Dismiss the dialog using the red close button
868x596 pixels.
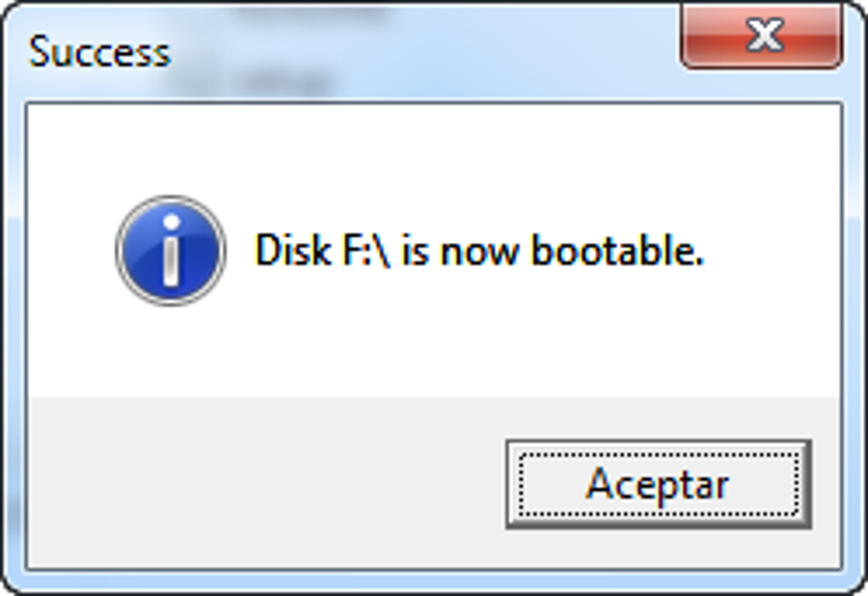tap(762, 36)
